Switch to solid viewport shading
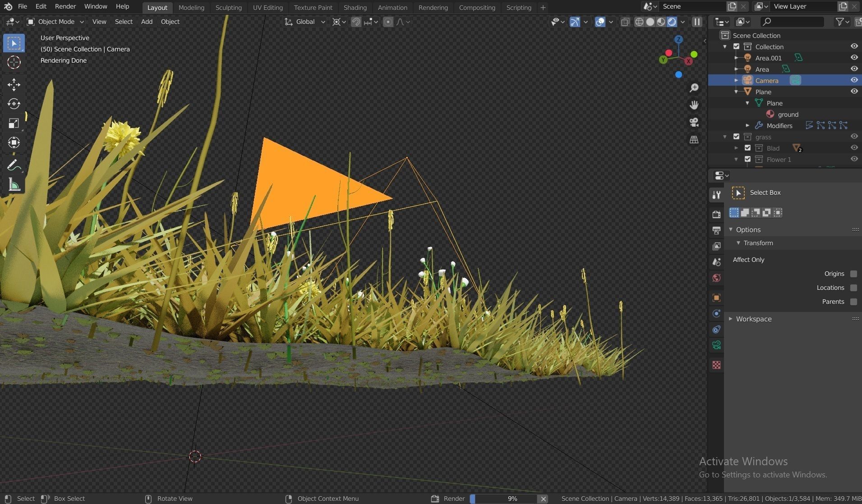The image size is (862, 504). coord(650,22)
